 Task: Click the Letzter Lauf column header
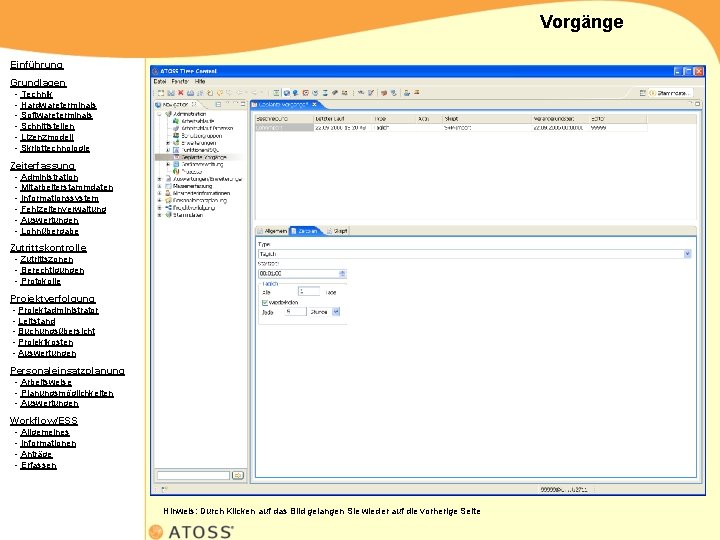(x=343, y=119)
